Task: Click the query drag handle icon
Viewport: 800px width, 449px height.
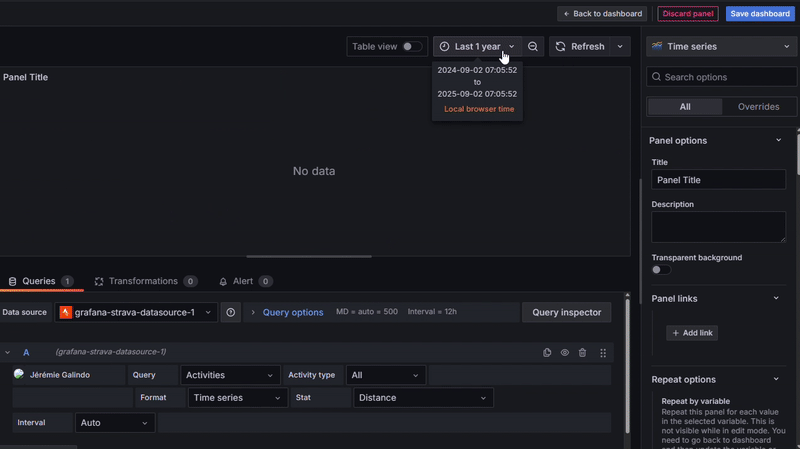Action: click(x=603, y=353)
